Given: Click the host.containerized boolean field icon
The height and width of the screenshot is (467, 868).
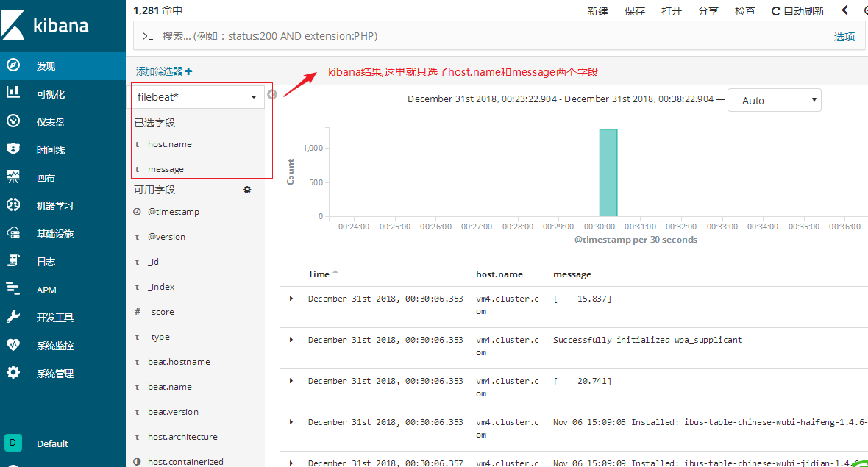Looking at the screenshot, I should pyautogui.click(x=138, y=461).
